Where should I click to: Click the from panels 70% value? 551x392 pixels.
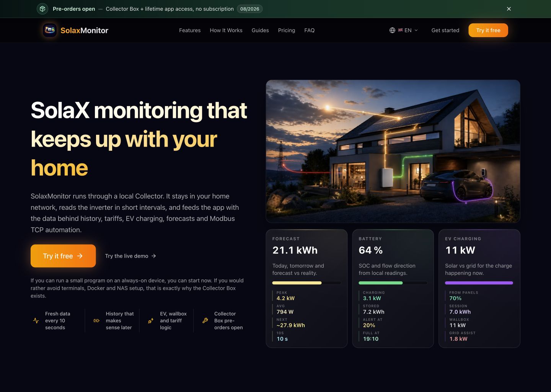[x=455, y=298]
